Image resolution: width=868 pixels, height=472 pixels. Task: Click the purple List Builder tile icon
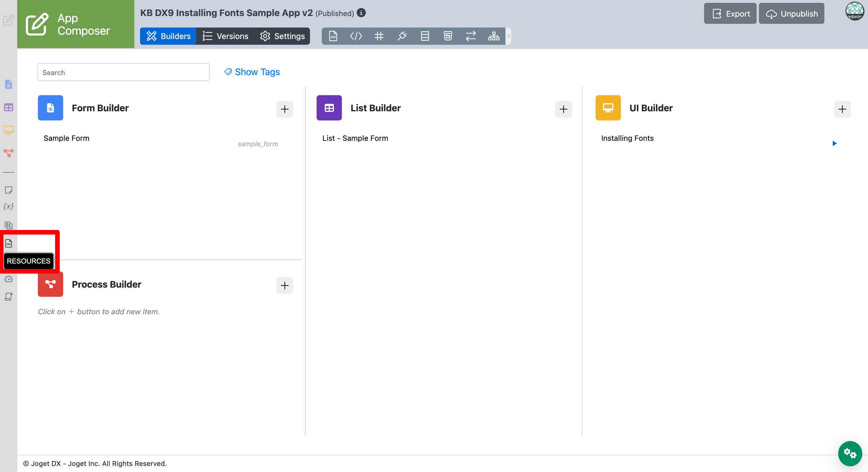329,108
